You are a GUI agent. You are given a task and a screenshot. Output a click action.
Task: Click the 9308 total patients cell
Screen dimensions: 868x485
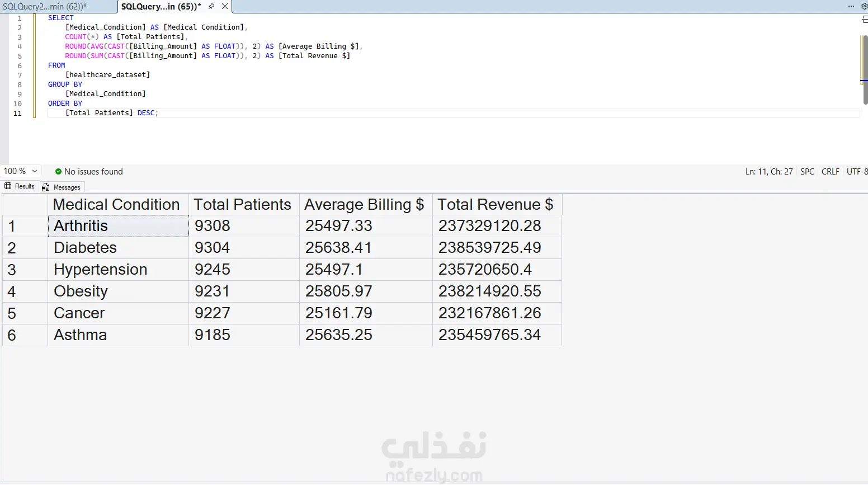(x=244, y=226)
